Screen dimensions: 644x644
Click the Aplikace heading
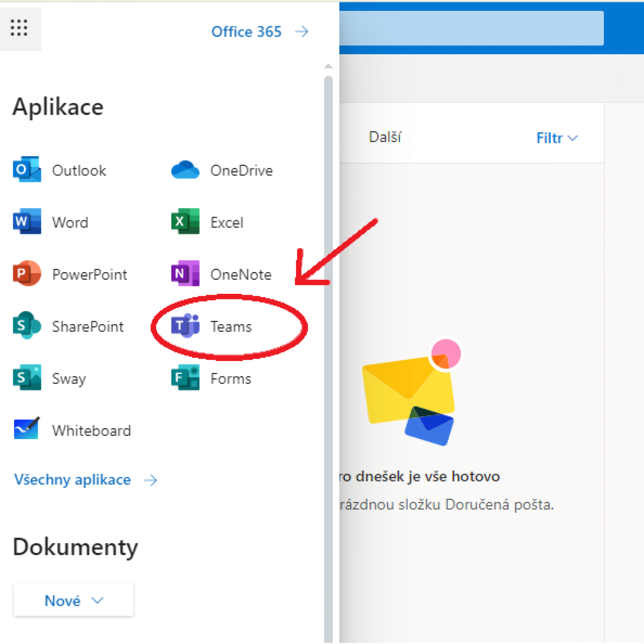[58, 107]
